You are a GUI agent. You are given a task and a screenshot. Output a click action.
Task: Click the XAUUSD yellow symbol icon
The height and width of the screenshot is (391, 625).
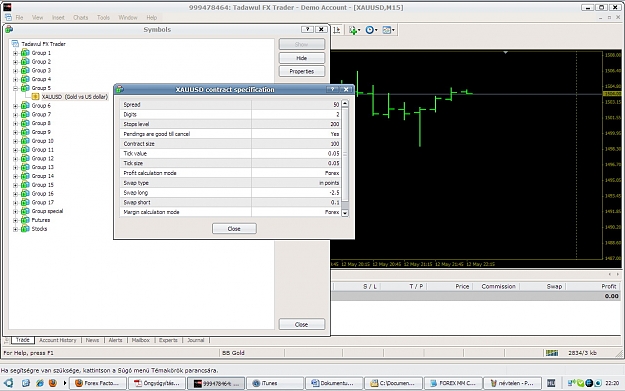coord(35,97)
